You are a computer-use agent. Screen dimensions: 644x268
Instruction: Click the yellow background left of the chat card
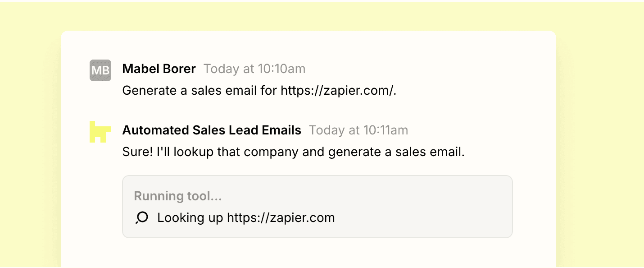[30, 135]
